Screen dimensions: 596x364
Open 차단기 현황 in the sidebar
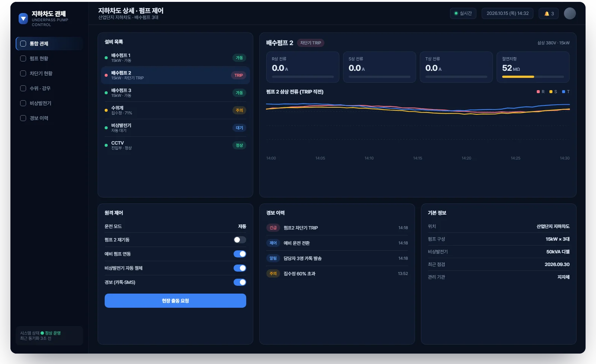click(49, 73)
